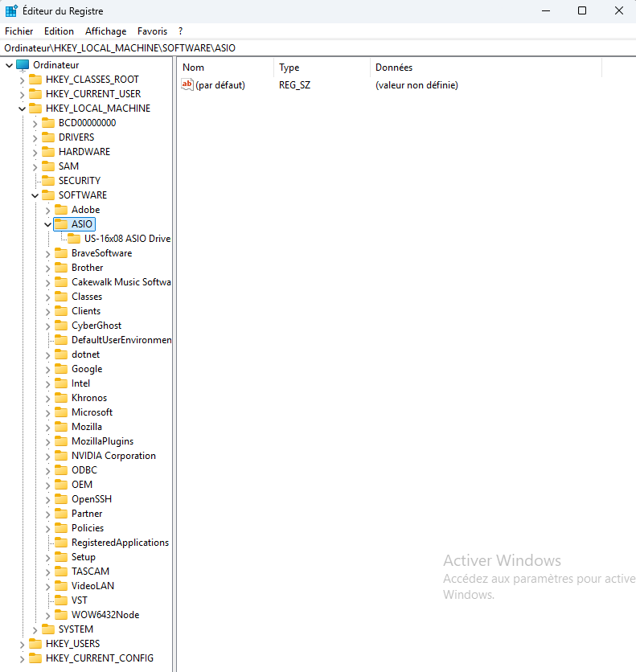Open the Fichier menu
This screenshot has height=672, width=636.
(18, 31)
